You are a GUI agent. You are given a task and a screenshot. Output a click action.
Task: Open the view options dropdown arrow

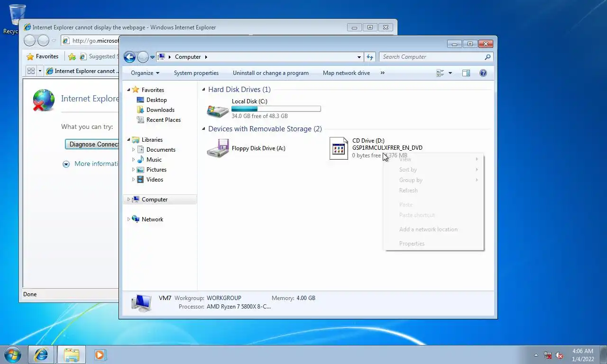tap(450, 73)
